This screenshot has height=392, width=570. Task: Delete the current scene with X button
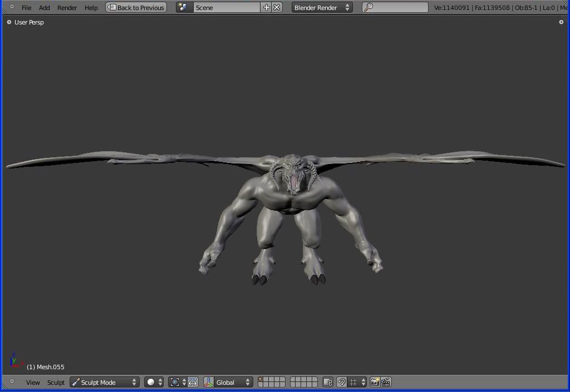coord(277,8)
